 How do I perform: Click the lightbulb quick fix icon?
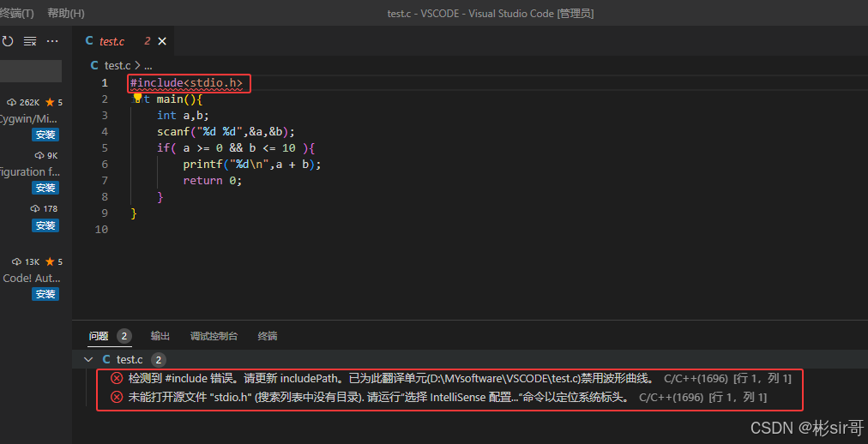coord(137,99)
